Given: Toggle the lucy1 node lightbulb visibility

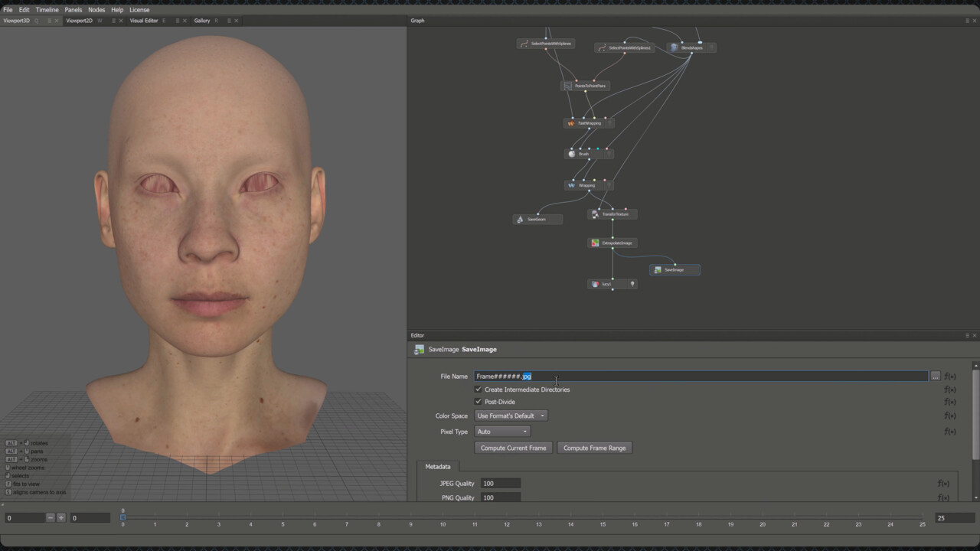Looking at the screenshot, I should [632, 284].
